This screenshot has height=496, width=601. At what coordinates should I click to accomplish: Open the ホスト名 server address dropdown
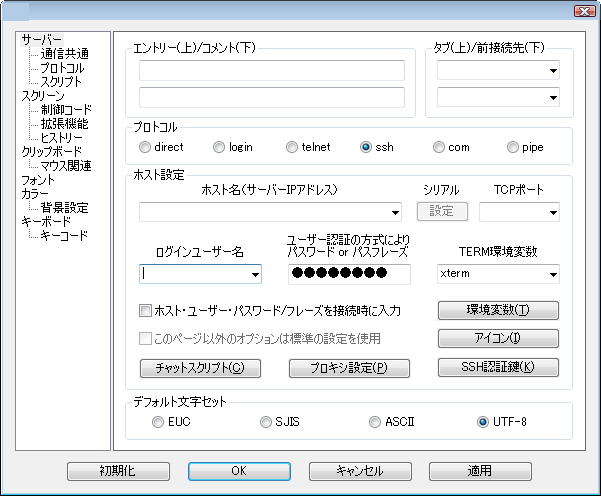click(x=395, y=212)
